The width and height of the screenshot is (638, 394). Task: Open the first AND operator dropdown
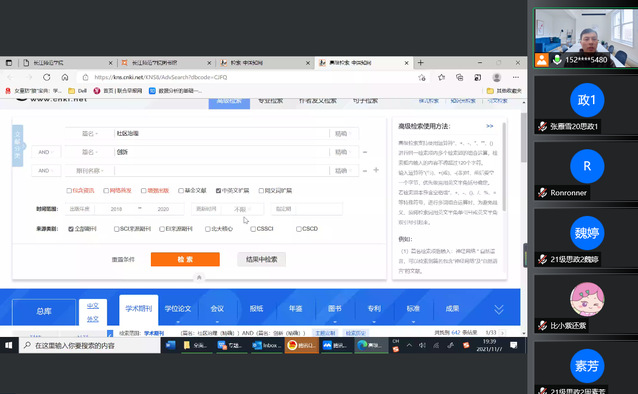click(46, 152)
